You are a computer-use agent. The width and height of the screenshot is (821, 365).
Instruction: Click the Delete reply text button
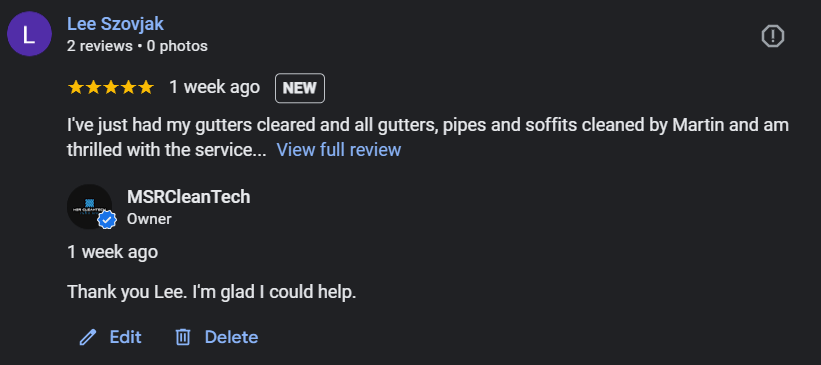coord(231,337)
